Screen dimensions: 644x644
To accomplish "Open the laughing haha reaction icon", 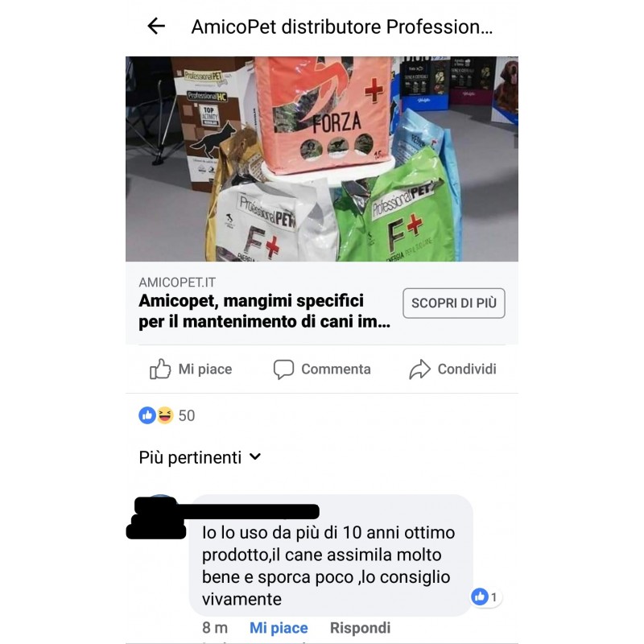I will pos(165,415).
